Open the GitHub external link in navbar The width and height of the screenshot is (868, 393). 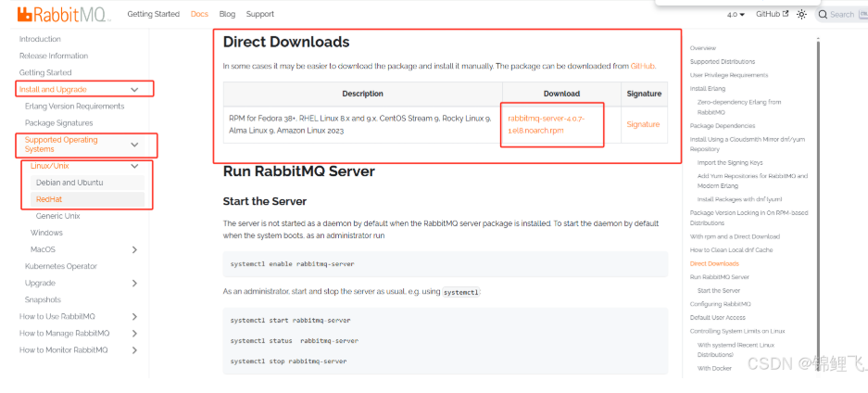[x=772, y=14]
